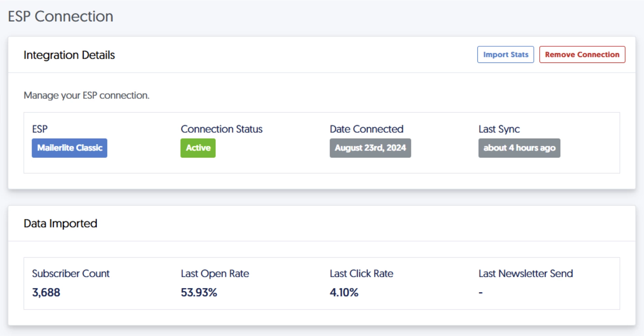The width and height of the screenshot is (644, 336).
Task: Click the green Active status badge
Action: click(198, 148)
